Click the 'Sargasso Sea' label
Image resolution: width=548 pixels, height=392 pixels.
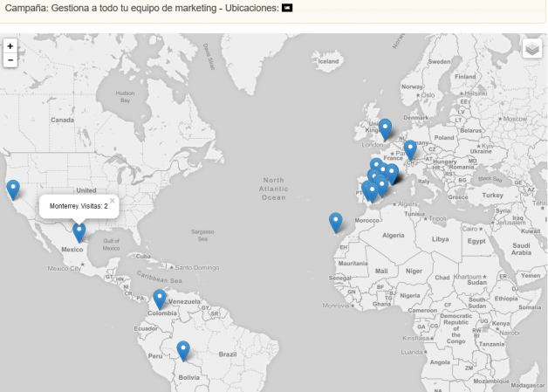202,236
